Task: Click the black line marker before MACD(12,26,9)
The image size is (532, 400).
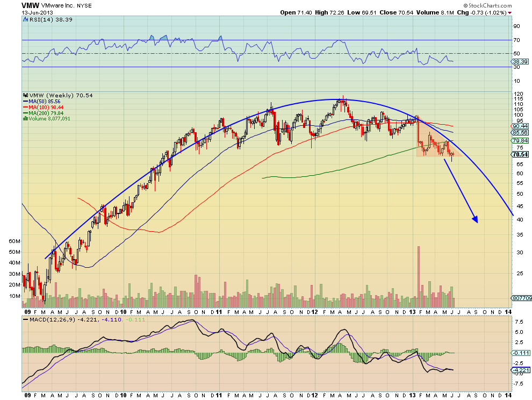Action: pyautogui.click(x=25, y=319)
